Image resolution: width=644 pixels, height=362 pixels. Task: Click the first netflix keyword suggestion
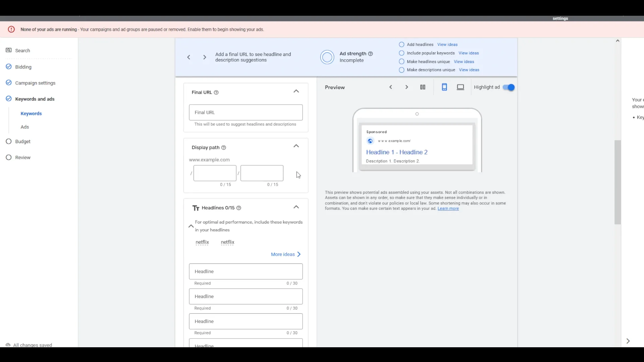202,242
